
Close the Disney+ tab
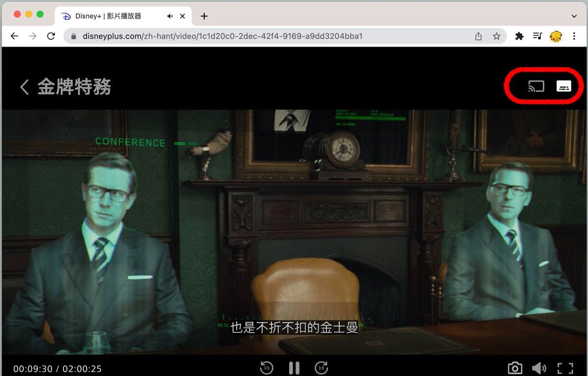coord(183,16)
